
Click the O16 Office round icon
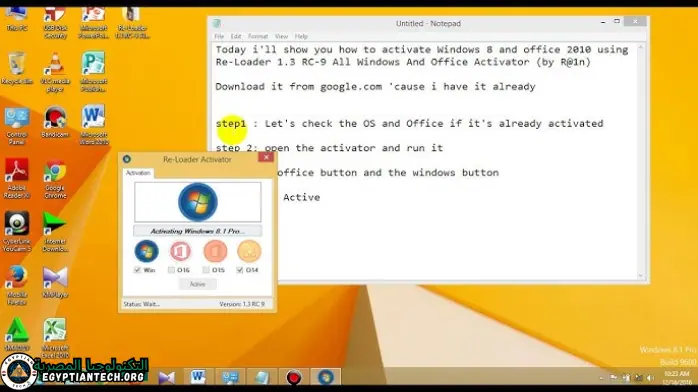click(180, 251)
